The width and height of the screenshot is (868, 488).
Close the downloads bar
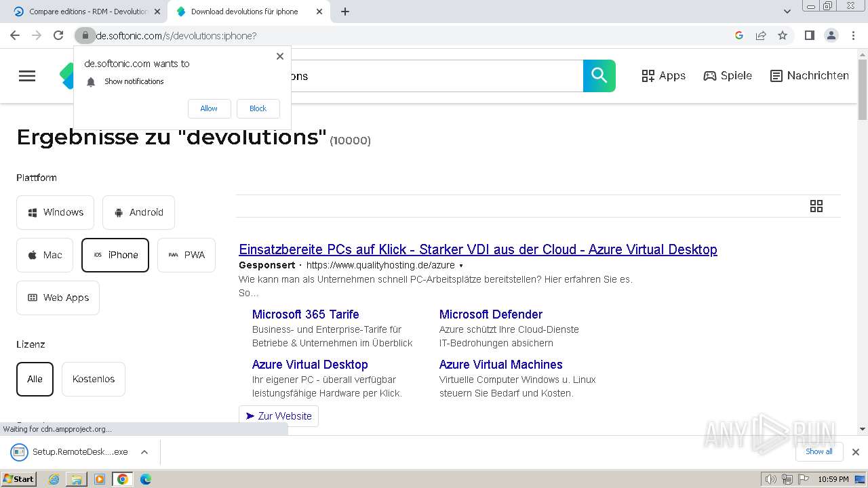click(856, 451)
